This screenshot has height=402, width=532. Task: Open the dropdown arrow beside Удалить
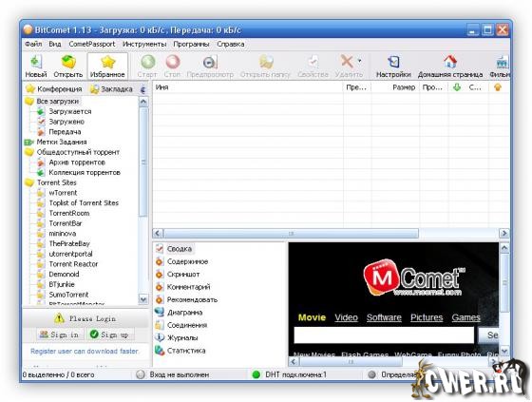tap(360, 61)
